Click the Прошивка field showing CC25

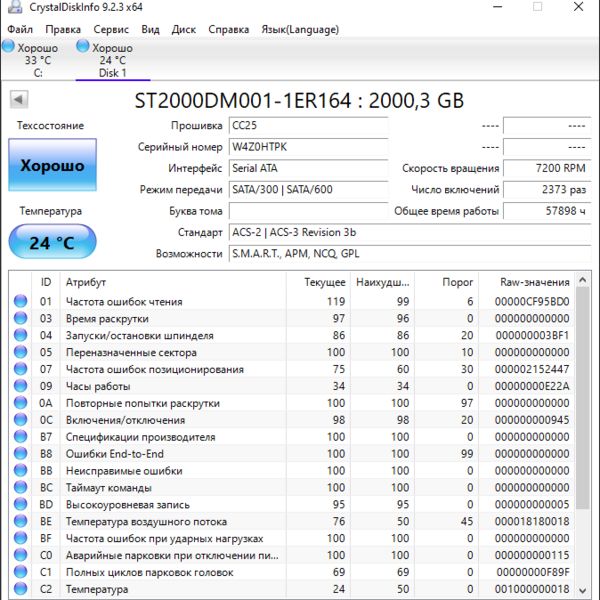click(x=308, y=126)
